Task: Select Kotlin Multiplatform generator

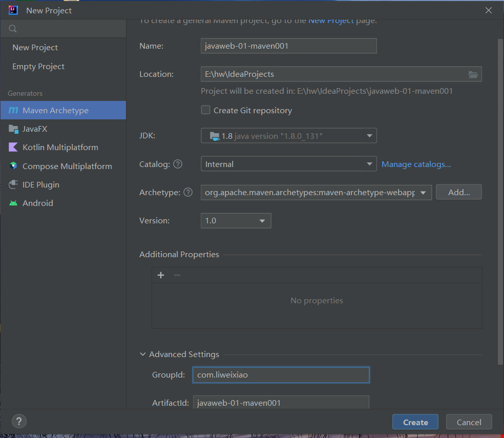Action: [63, 148]
